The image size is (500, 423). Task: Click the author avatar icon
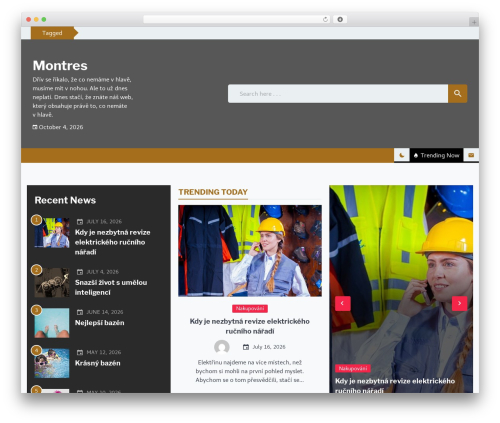[x=222, y=347]
